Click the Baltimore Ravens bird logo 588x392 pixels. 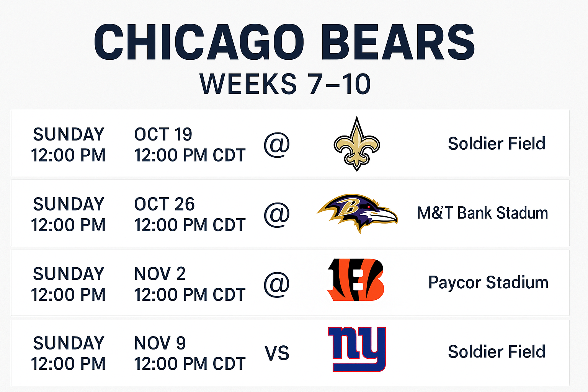[357, 212]
